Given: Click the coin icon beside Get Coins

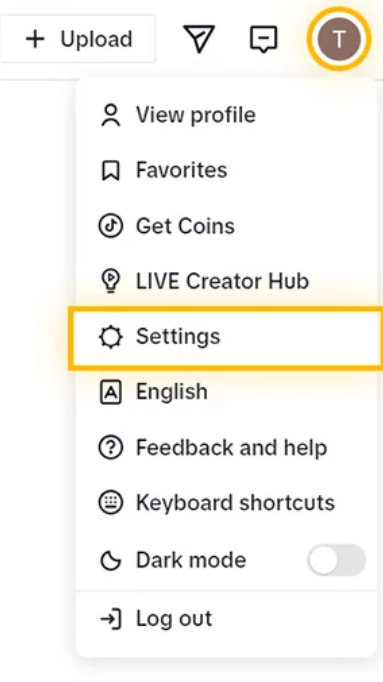Looking at the screenshot, I should pyautogui.click(x=110, y=226).
